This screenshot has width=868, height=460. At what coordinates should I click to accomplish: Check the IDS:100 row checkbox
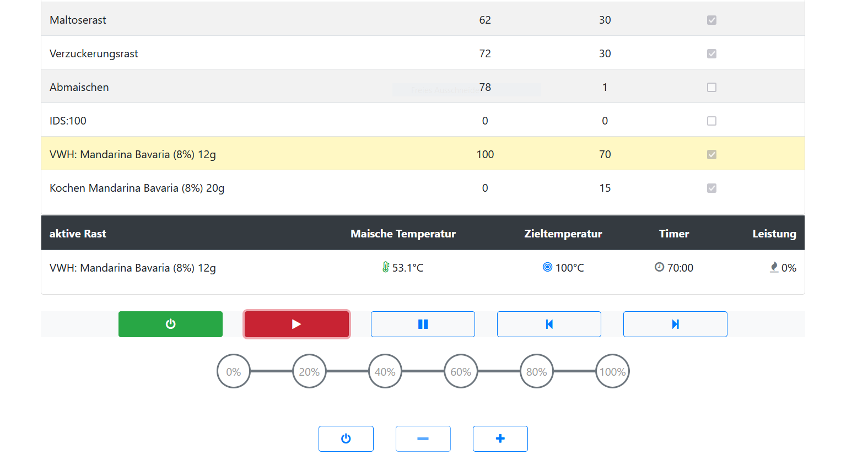pos(711,121)
